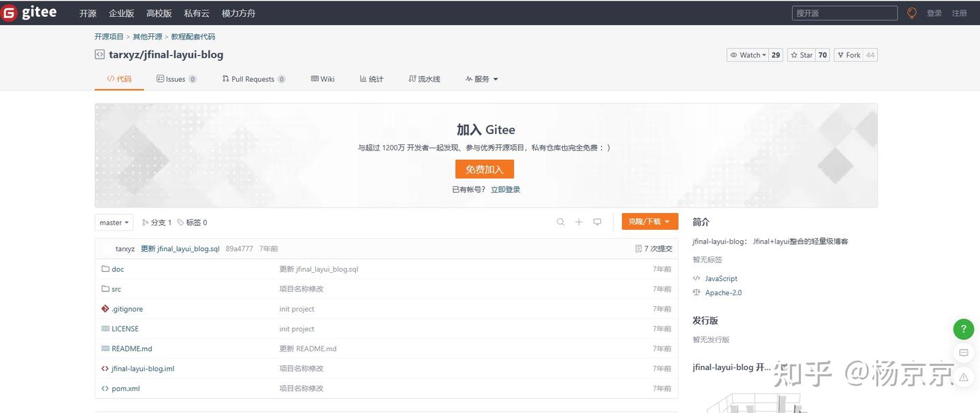This screenshot has width=980, height=413.
Task: Open the 克隆/下载 dropdown
Action: coord(649,221)
